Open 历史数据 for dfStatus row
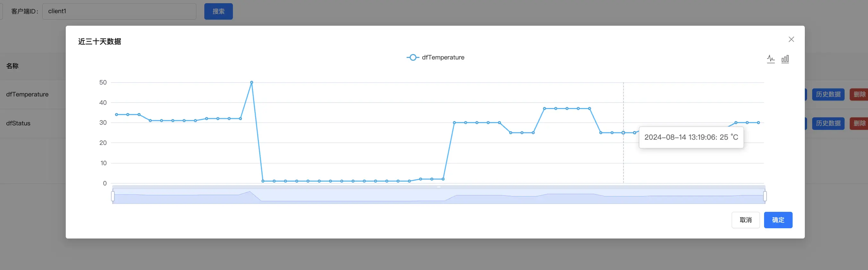The image size is (868, 270). click(828, 123)
